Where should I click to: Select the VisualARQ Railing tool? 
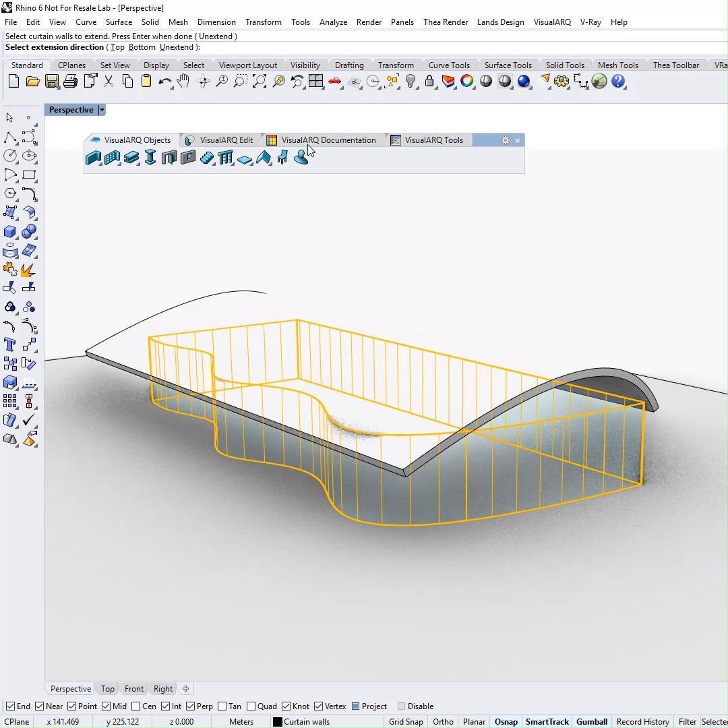click(x=226, y=158)
